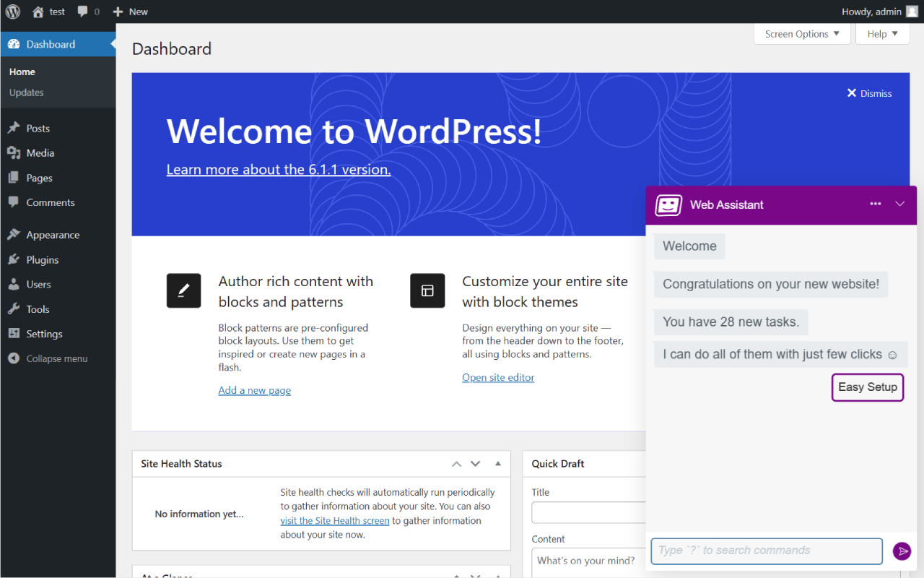Click the Add a new page link
Viewport: 924px width, 578px height.
pyautogui.click(x=255, y=390)
